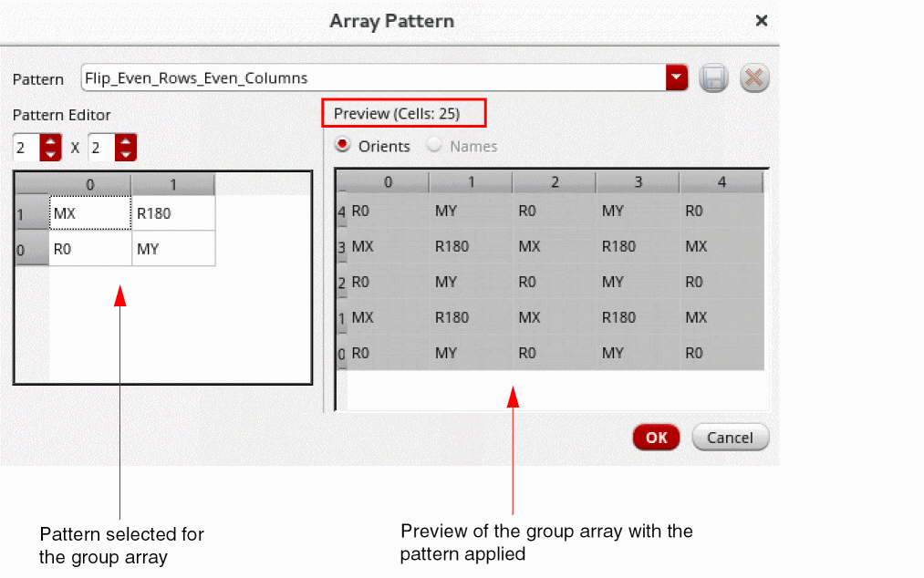Close the Array Pattern dialog
924x578 pixels.
click(762, 20)
